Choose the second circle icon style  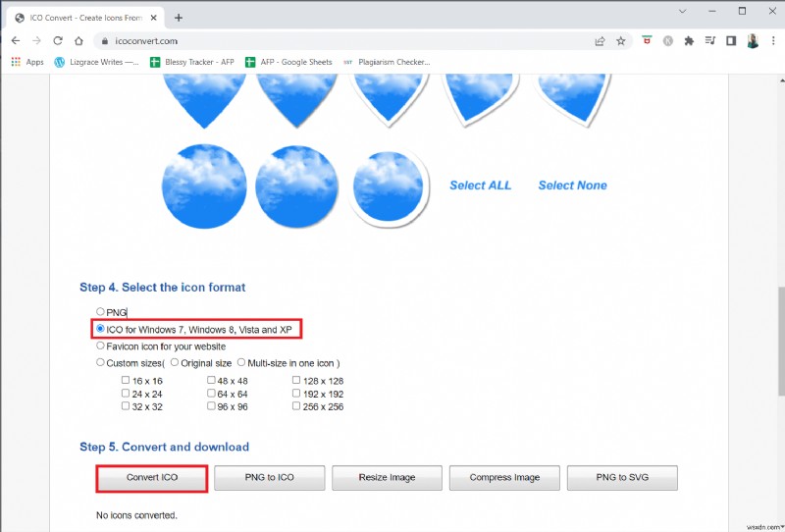(x=297, y=186)
